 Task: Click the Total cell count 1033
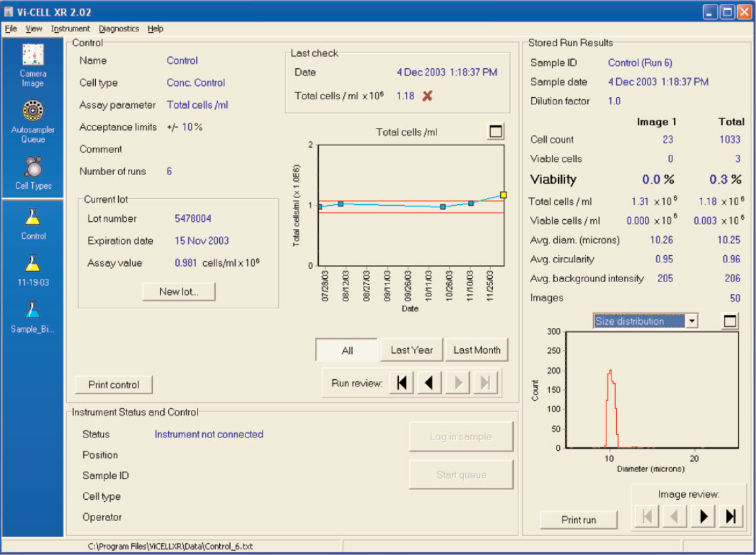(730, 140)
